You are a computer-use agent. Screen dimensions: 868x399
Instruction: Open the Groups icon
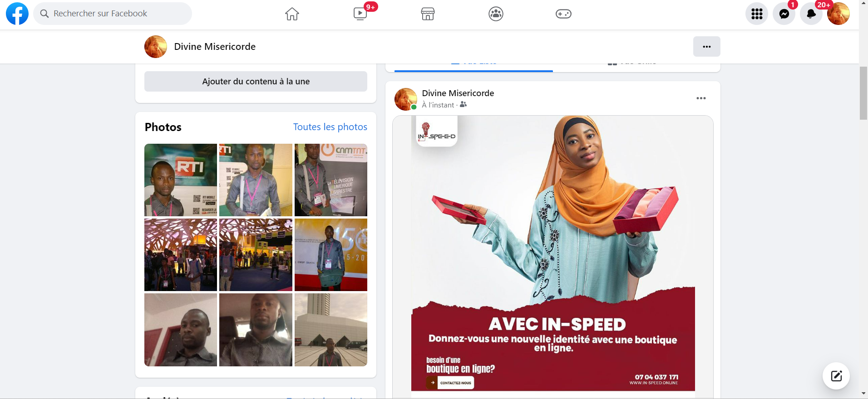(496, 14)
